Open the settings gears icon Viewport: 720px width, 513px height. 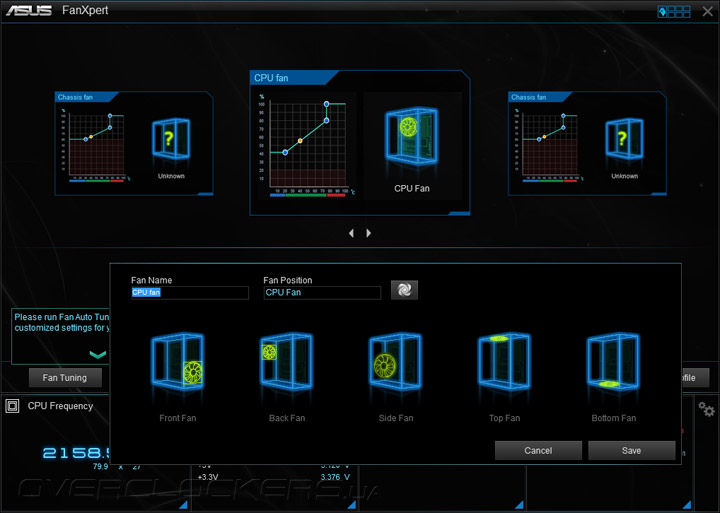point(706,409)
